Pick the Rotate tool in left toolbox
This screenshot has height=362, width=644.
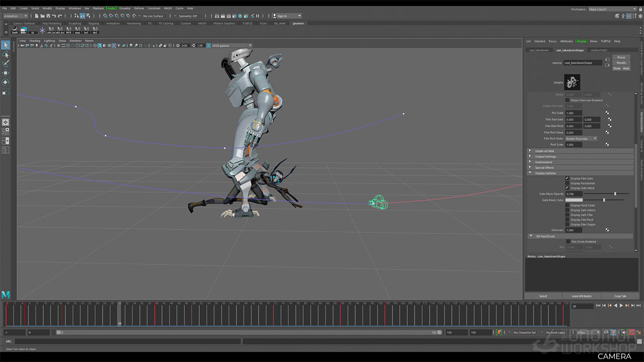[6, 82]
